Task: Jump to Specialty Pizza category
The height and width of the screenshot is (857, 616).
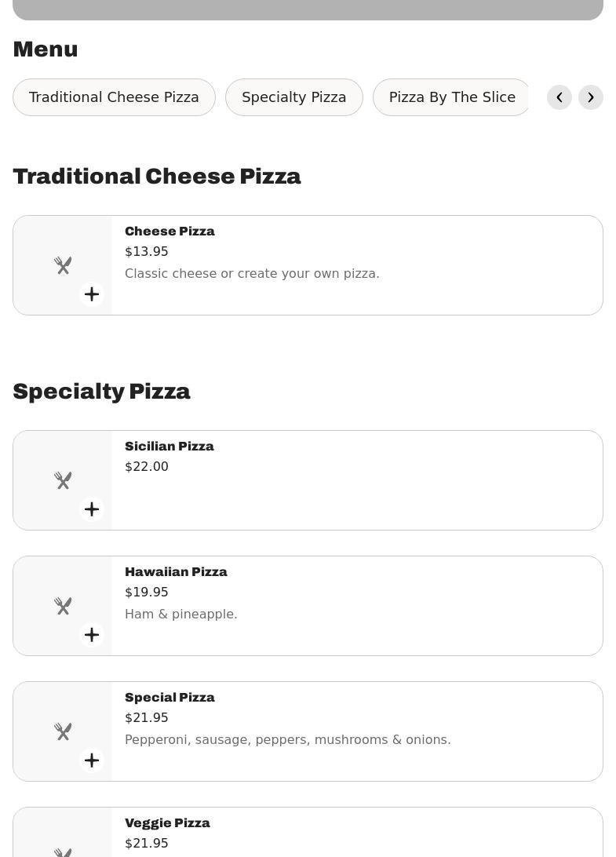Action: [294, 97]
